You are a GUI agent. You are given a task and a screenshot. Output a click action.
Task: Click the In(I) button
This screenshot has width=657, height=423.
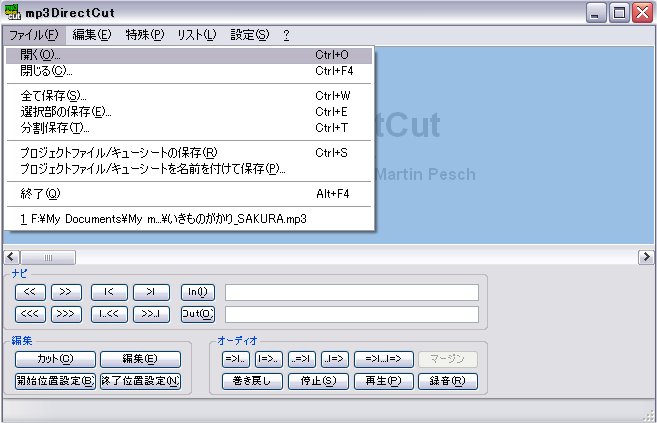tap(198, 292)
